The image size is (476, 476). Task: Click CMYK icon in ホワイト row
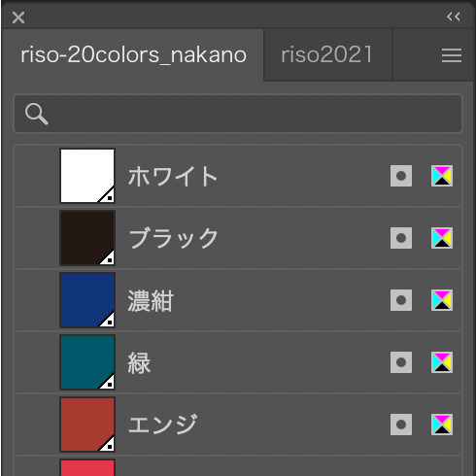click(x=442, y=176)
